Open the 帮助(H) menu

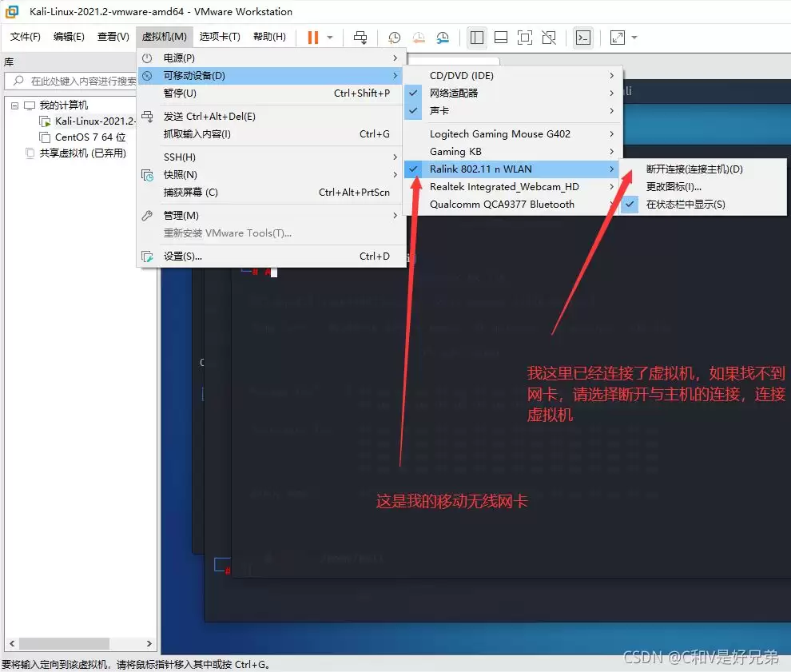click(269, 36)
